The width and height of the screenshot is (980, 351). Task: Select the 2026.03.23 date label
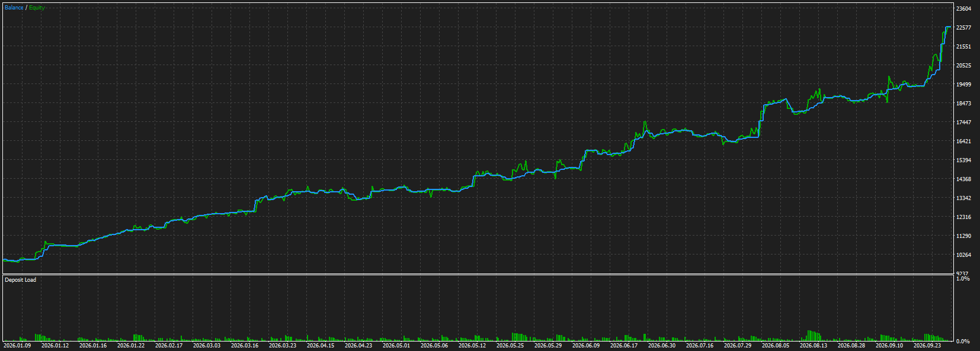[x=283, y=346]
